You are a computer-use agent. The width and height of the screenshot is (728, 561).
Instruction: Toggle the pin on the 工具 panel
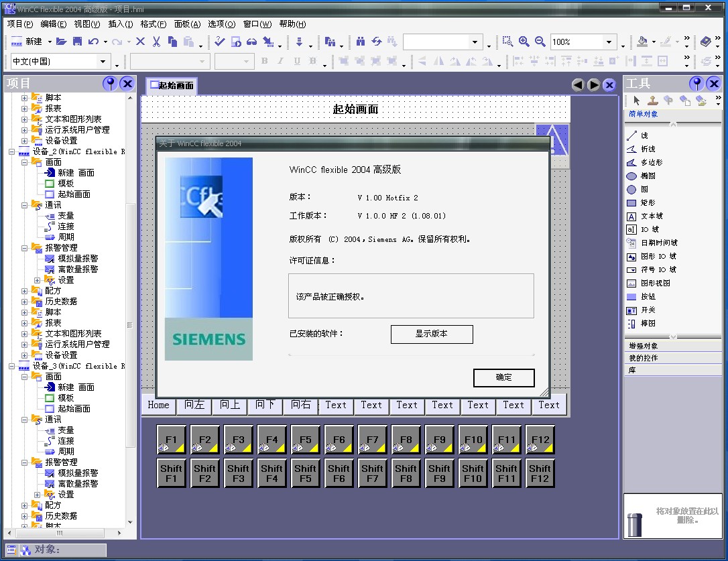coord(697,84)
